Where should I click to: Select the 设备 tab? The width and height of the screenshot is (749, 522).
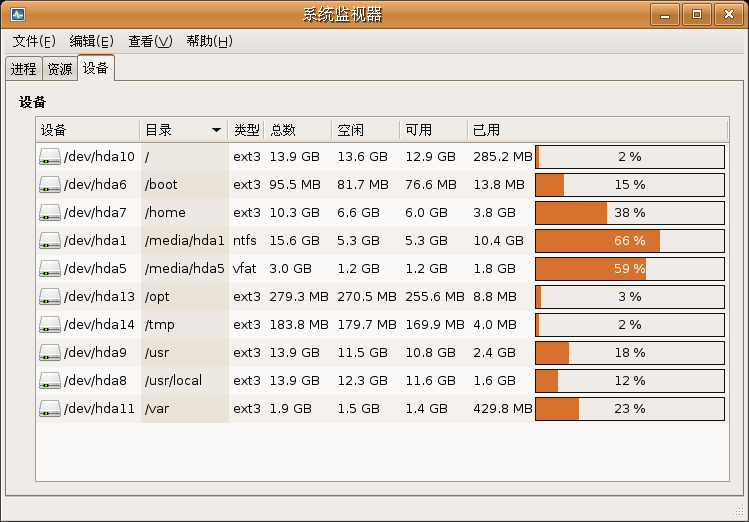tap(96, 68)
